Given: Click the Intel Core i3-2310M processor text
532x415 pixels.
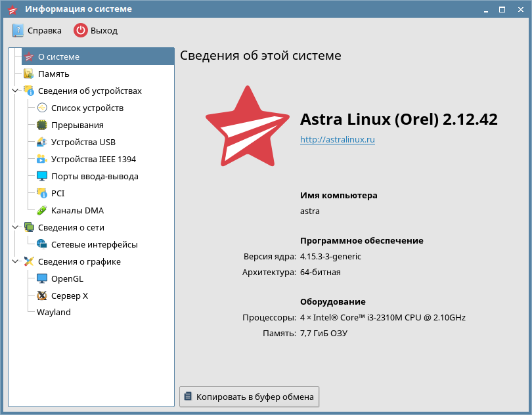Looking at the screenshot, I should [x=383, y=317].
